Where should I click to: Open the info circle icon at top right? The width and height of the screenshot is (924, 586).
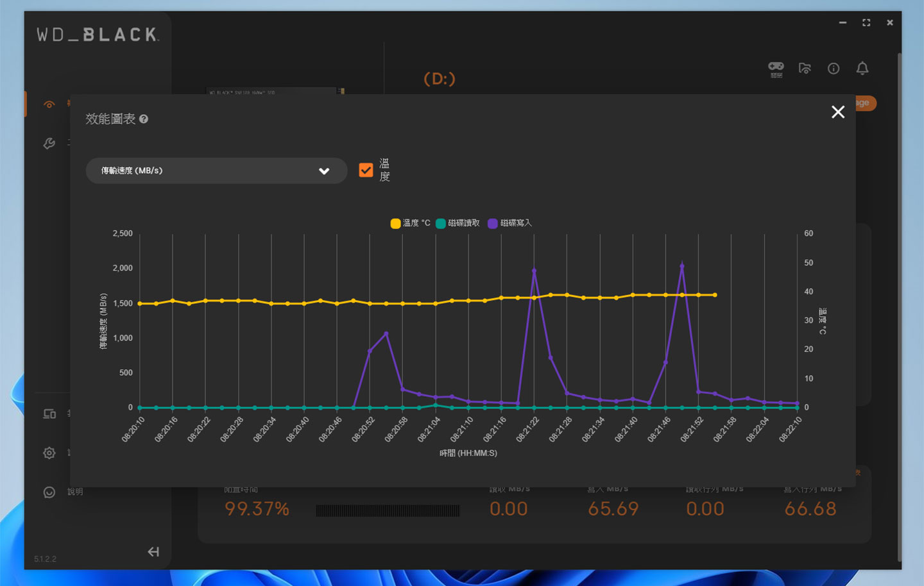click(x=834, y=69)
